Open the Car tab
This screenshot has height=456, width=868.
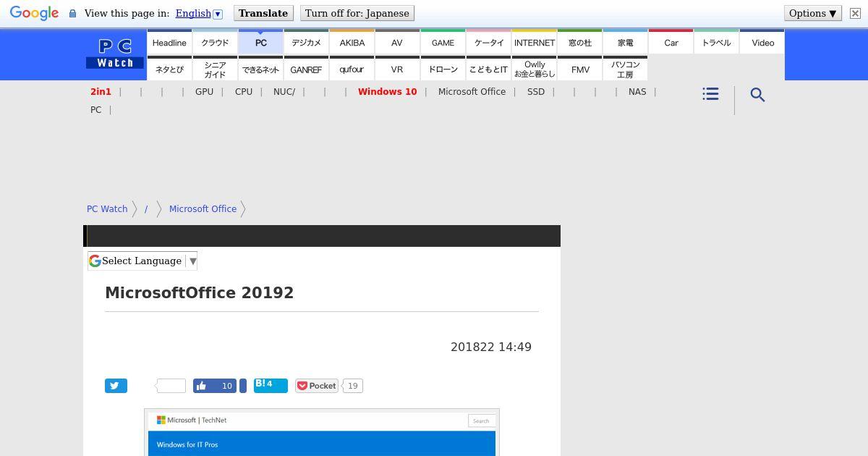(671, 42)
